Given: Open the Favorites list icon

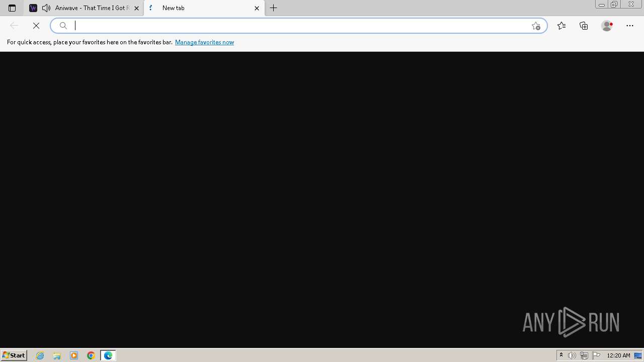Looking at the screenshot, I should pos(561,26).
